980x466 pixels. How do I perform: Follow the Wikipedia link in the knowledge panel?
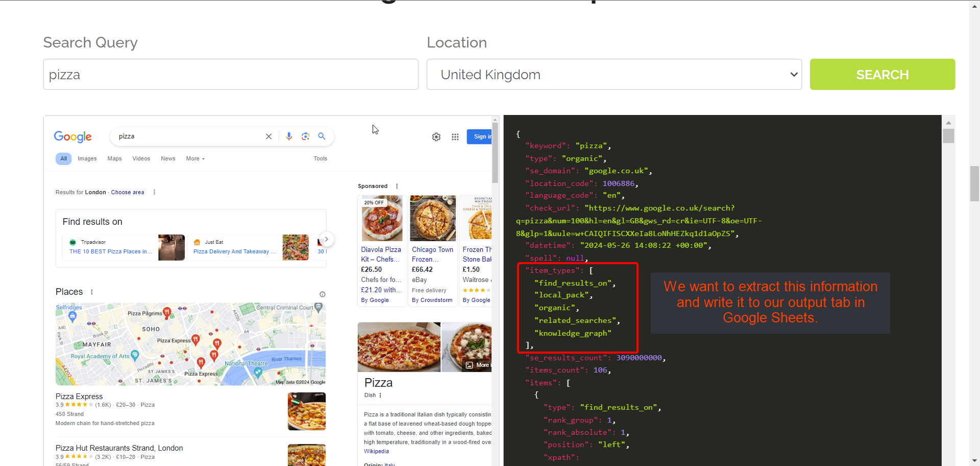click(x=377, y=451)
